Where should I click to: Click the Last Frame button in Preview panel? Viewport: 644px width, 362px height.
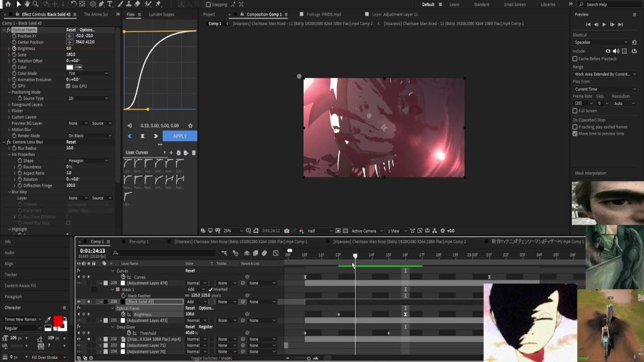coord(620,24)
